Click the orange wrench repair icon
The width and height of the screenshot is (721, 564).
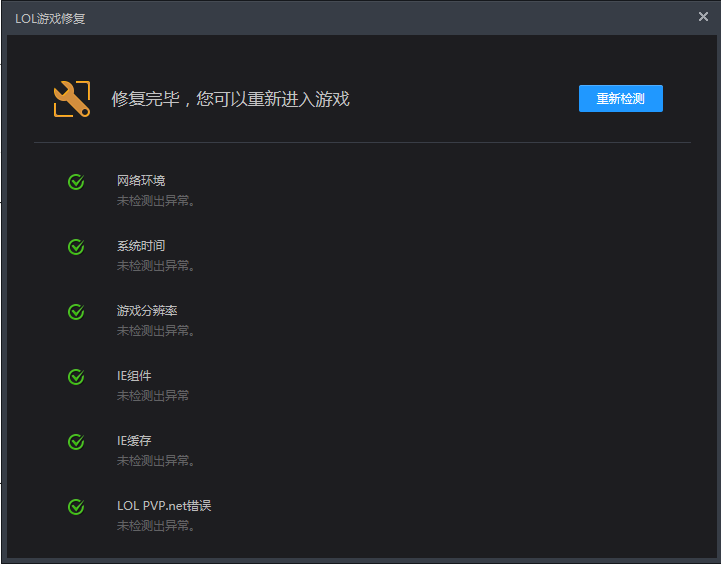(72, 99)
